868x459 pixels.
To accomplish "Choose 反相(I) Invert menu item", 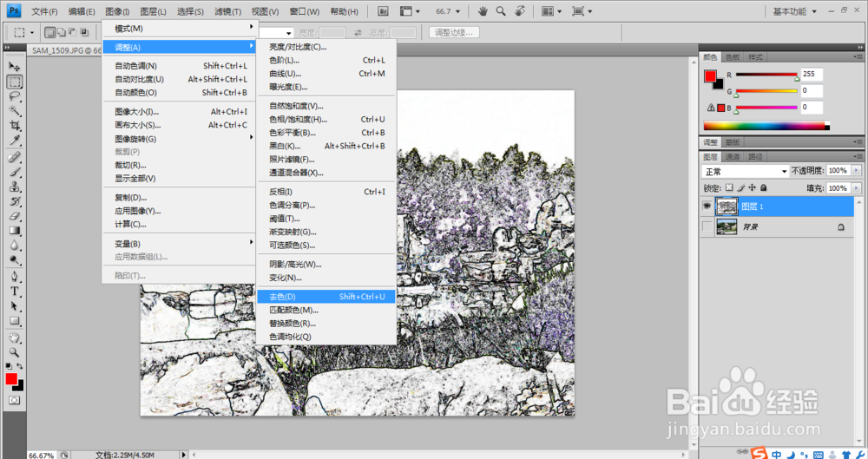I will pyautogui.click(x=326, y=192).
